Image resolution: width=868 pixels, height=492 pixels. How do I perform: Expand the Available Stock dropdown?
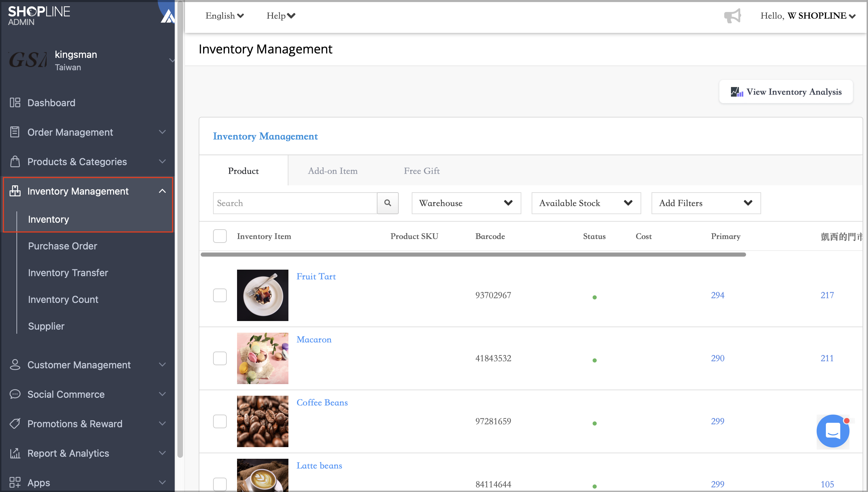coord(586,203)
